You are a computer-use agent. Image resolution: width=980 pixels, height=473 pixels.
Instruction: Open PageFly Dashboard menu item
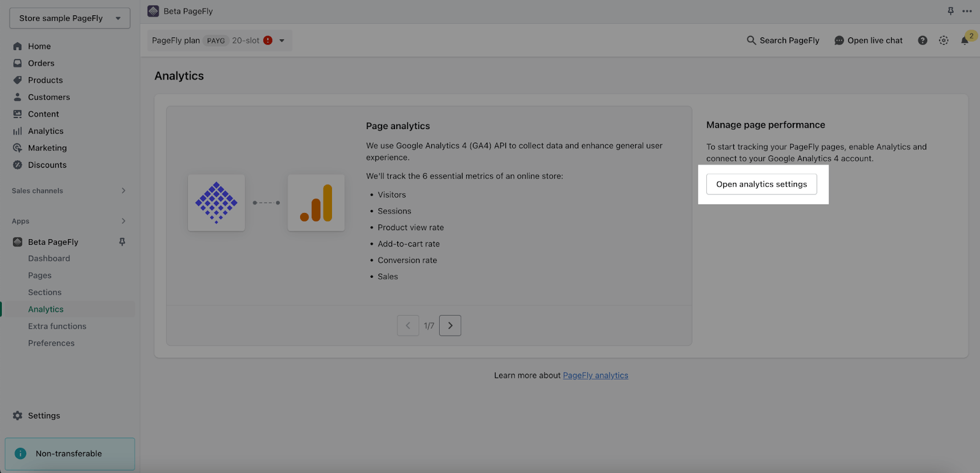pyautogui.click(x=49, y=259)
